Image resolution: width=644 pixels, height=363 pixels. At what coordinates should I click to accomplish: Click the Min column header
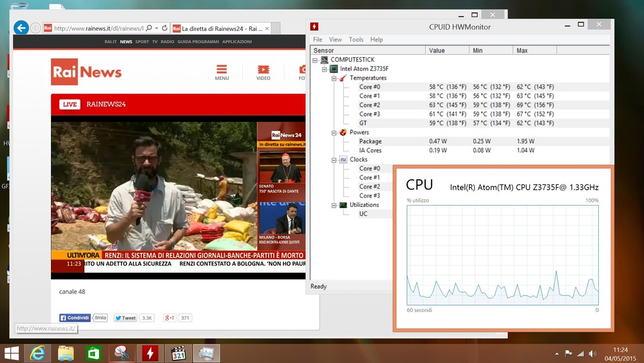point(491,50)
